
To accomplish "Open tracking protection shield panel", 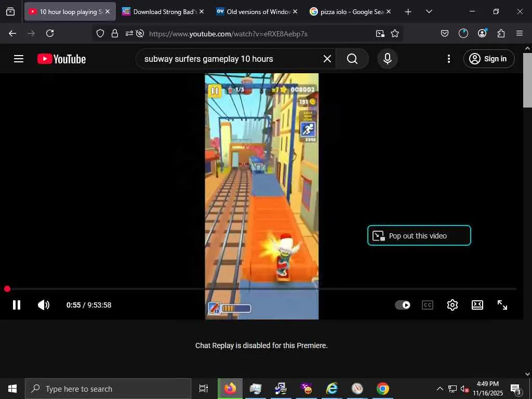I will tap(100, 33).
